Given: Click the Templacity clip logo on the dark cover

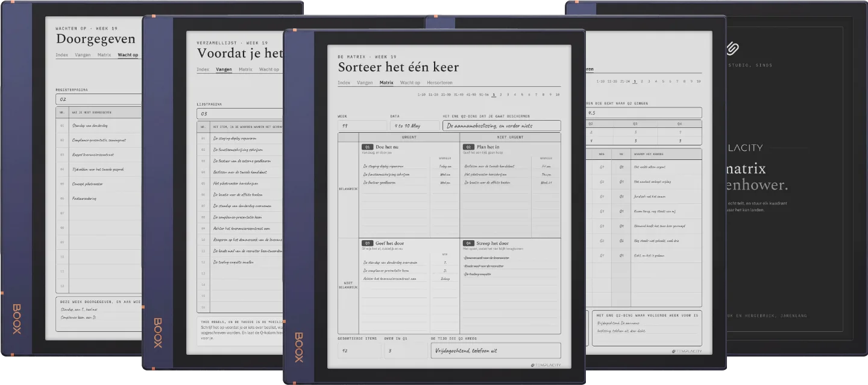Looking at the screenshot, I should click(x=732, y=48).
